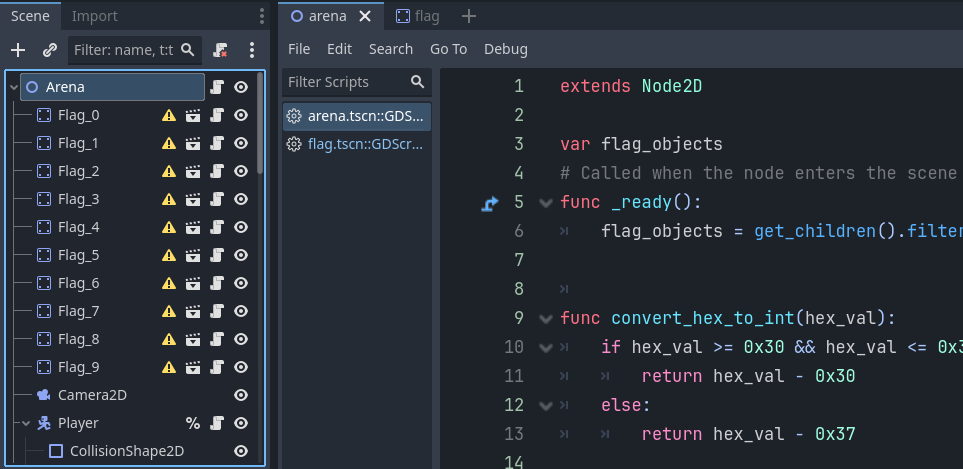Screen dimensions: 963x469
Task: Click the attach or detach script icon in the Scene toolbar
Action: [x=220, y=50]
